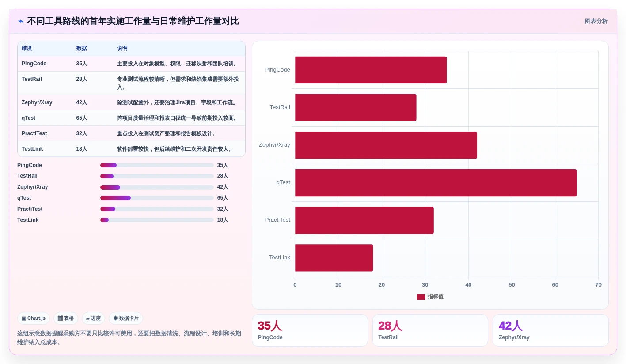The width and height of the screenshot is (626, 364).
Task: Click the chart title 不同工具路线的首年实施工作量
Action: (x=133, y=21)
